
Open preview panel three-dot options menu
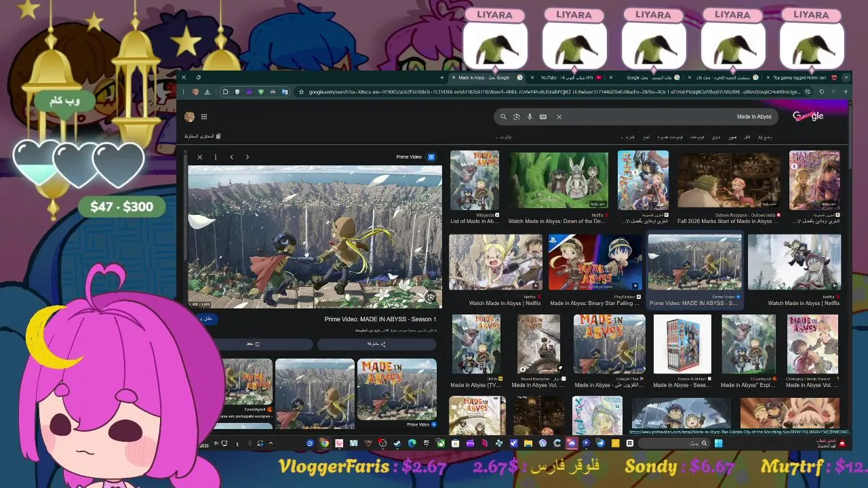216,157
